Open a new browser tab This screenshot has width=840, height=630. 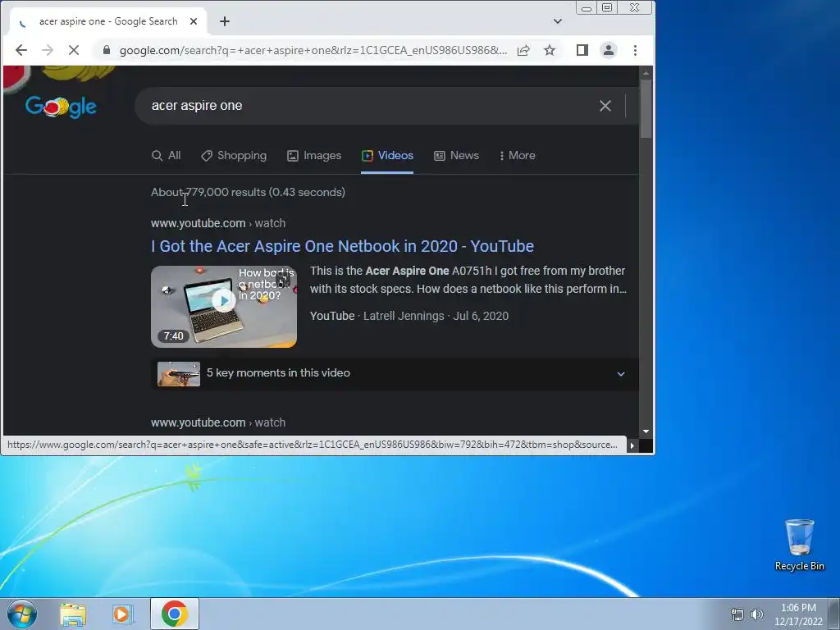[x=225, y=21]
